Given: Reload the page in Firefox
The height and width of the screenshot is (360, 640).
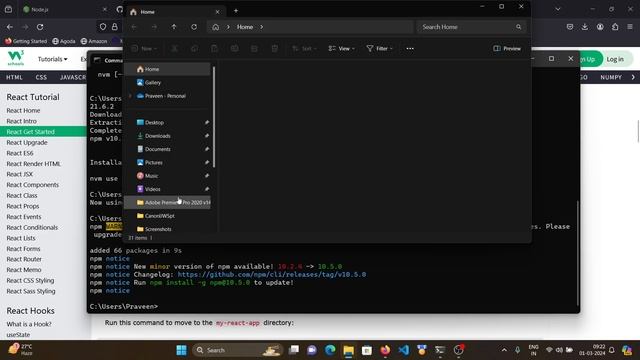Looking at the screenshot, I should click(40, 27).
